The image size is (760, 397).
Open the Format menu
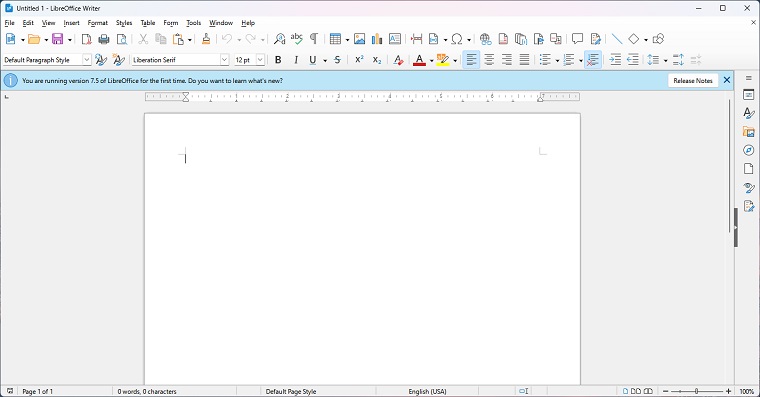(97, 23)
